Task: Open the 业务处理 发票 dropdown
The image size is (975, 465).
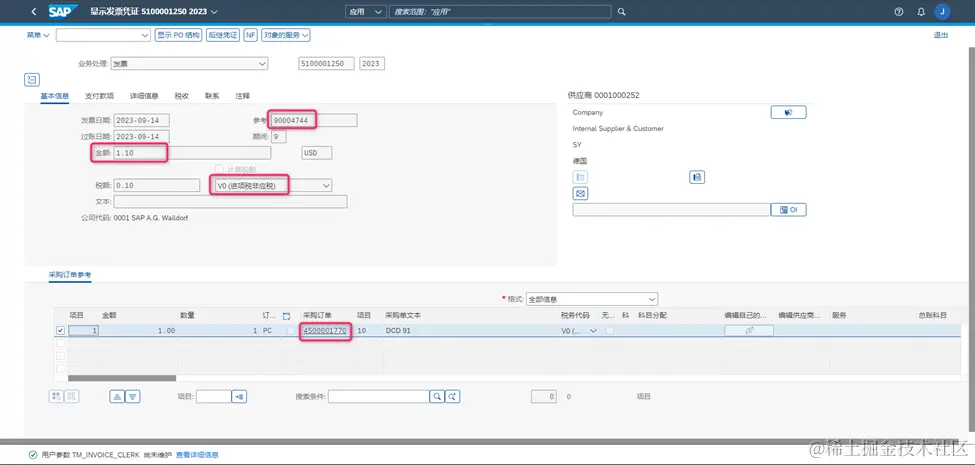Action: (x=262, y=63)
